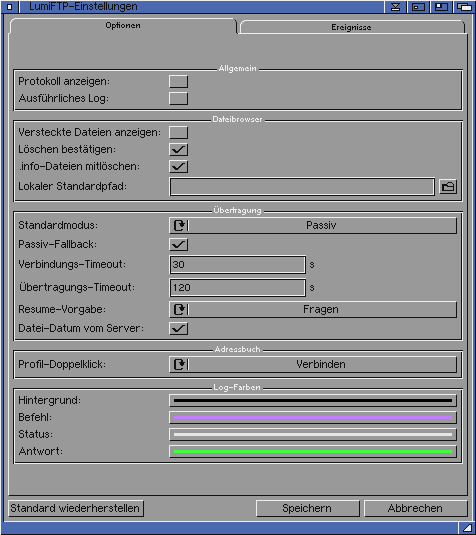This screenshot has width=476, height=535.
Task: Switch to the Ereignisse tab
Action: (x=352, y=27)
